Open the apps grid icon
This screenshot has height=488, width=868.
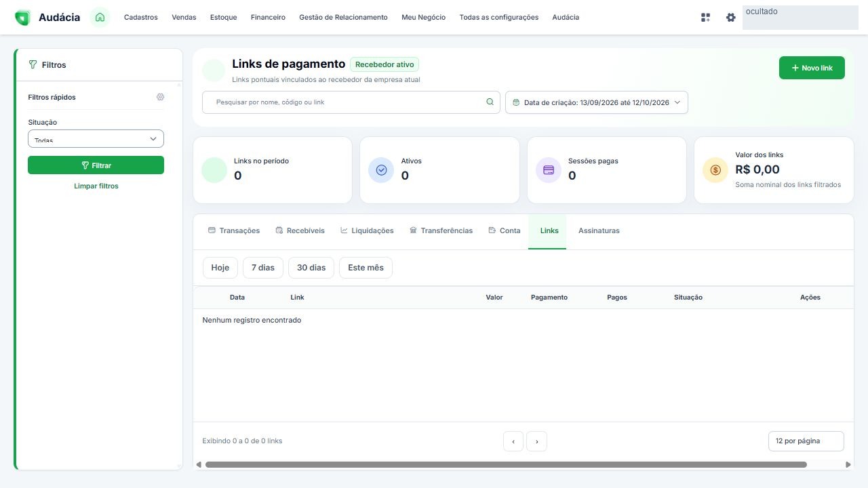pyautogui.click(x=705, y=18)
